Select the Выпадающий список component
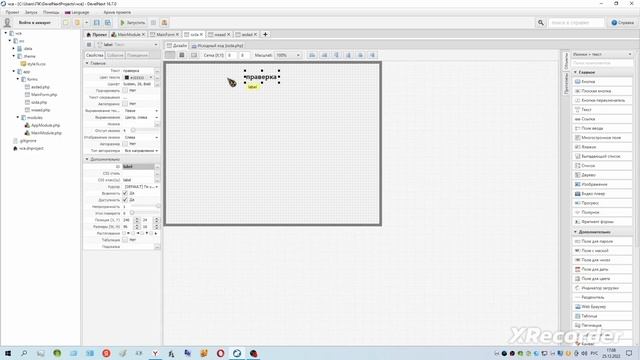640x360 pixels. coord(602,156)
